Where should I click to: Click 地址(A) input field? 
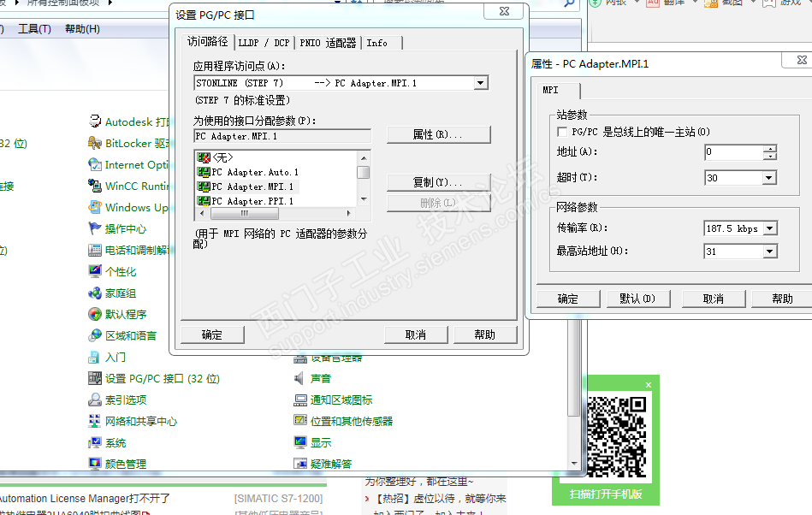point(734,152)
